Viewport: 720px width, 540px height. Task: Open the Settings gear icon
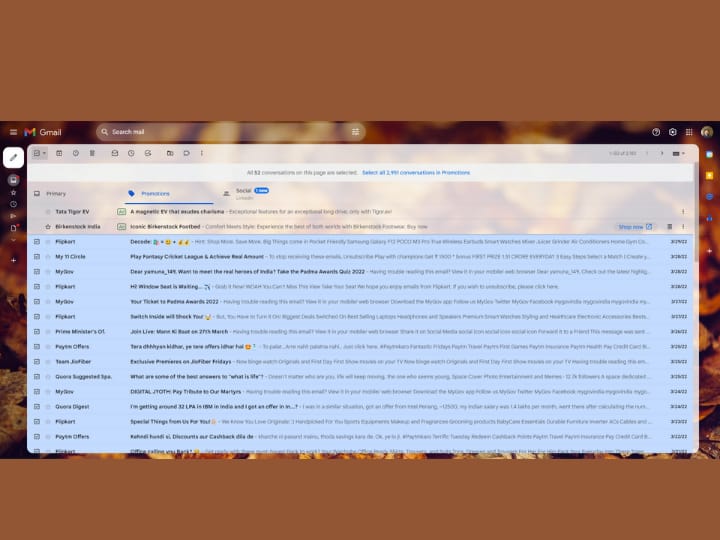coord(673,132)
